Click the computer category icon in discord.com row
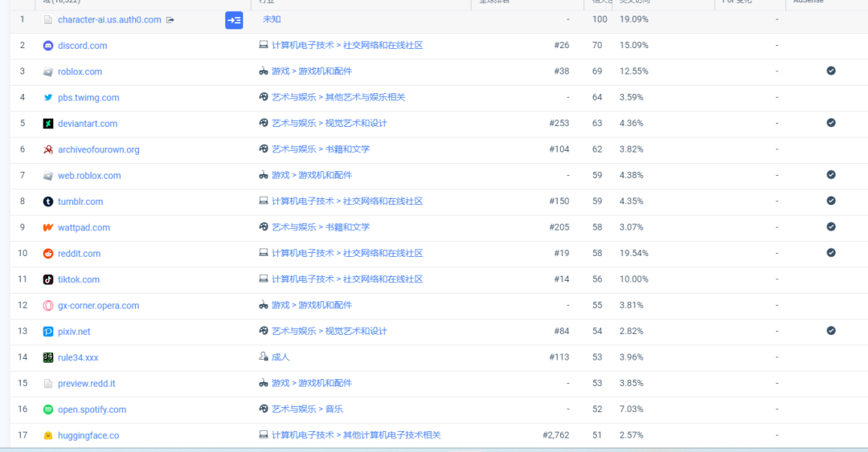Image resolution: width=868 pixels, height=452 pixels. coord(264,45)
